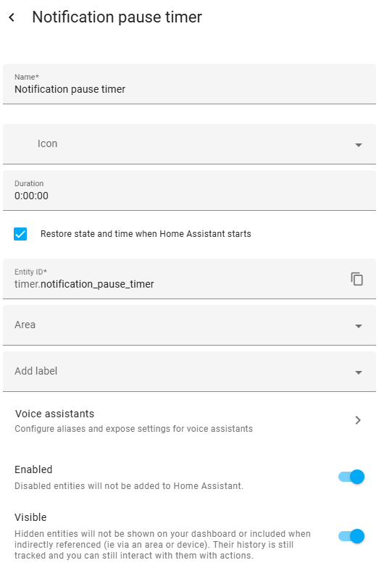Copy the entity ID with the clipboard icon
Viewport: 392px width, 568px height.
click(x=356, y=279)
